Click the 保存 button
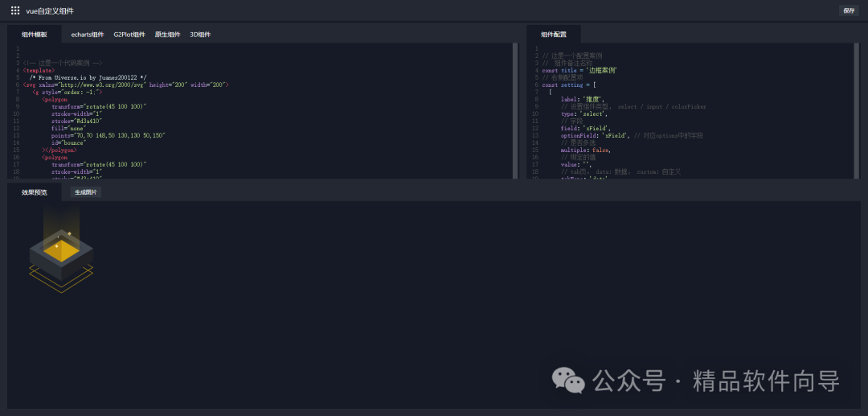Viewport: 868px width, 416px height. coord(849,10)
